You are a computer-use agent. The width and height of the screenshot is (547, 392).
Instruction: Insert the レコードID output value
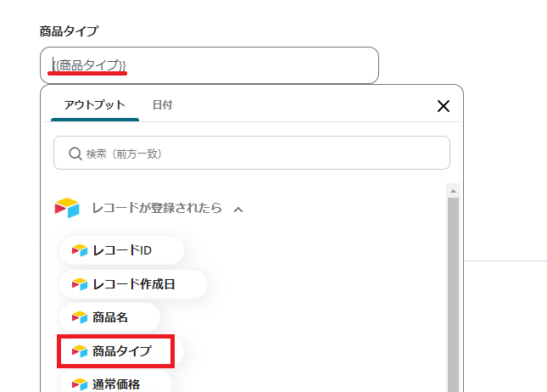pyautogui.click(x=122, y=250)
